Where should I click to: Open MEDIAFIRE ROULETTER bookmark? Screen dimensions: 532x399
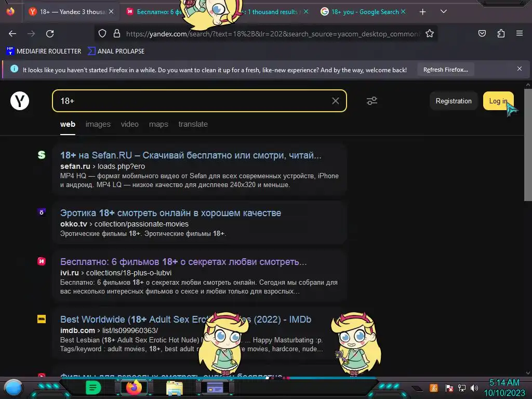[44, 51]
